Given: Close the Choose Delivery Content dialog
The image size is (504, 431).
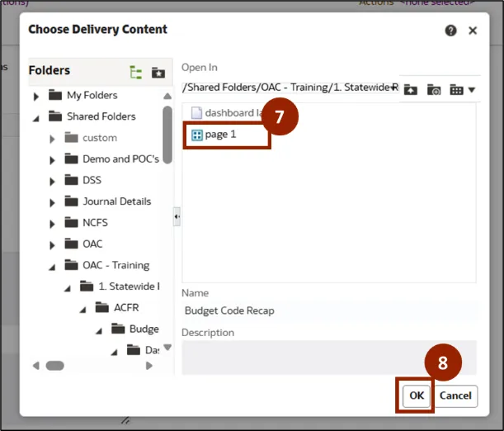Looking at the screenshot, I should pyautogui.click(x=473, y=31).
